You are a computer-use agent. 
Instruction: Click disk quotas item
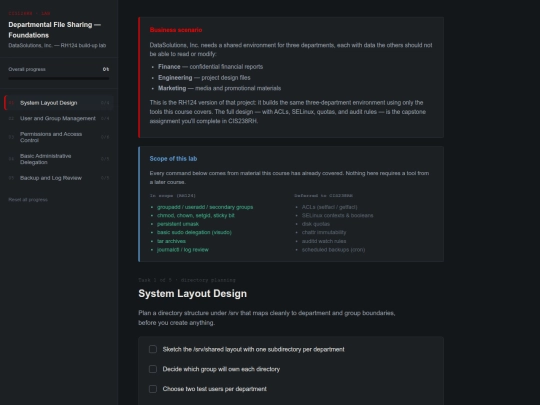click(x=315, y=224)
